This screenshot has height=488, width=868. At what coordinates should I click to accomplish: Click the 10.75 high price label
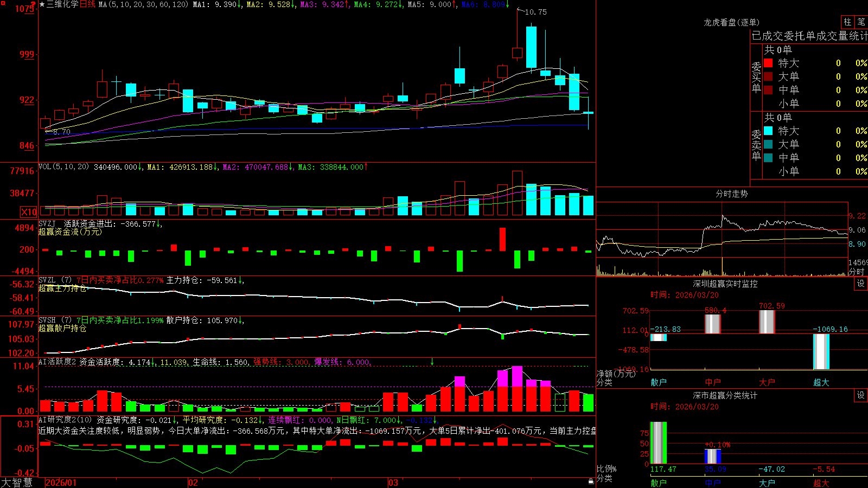point(536,12)
